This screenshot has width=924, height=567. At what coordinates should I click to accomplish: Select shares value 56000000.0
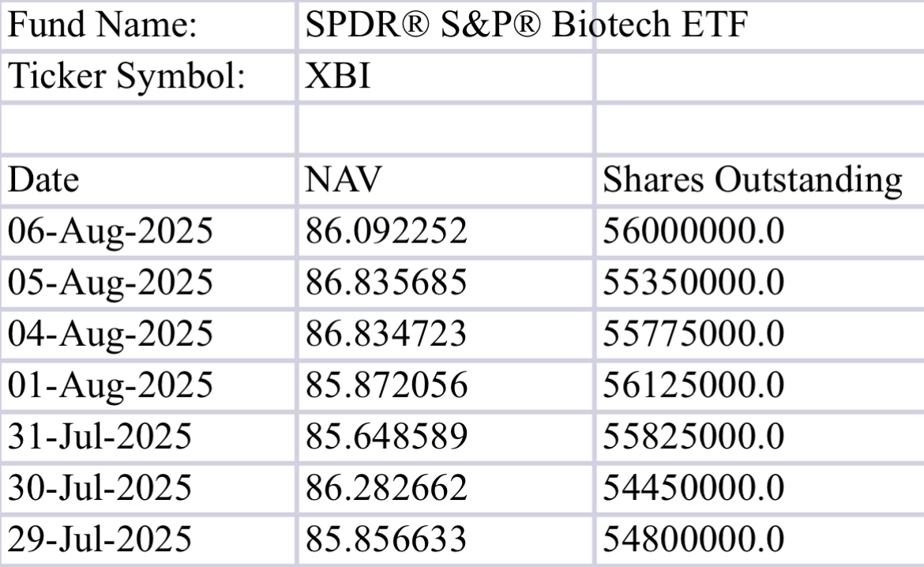[x=761, y=231]
